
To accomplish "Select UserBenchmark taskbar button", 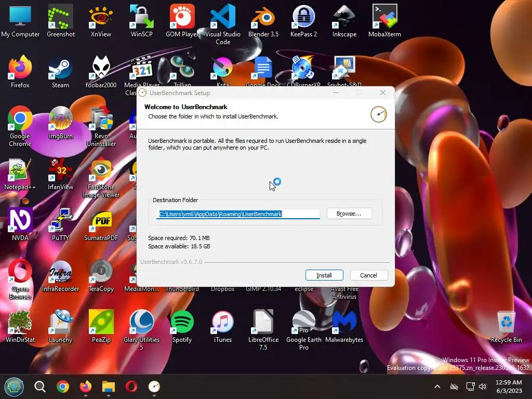I will (154, 387).
